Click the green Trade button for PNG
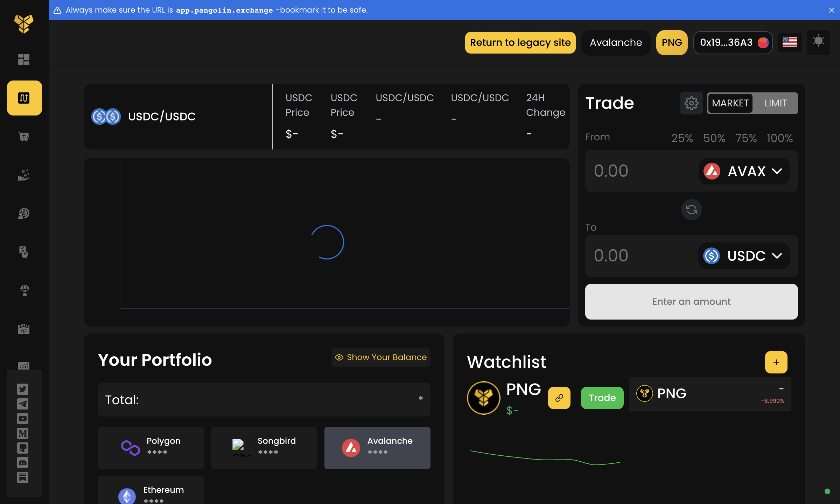This screenshot has width=840, height=504. (x=602, y=398)
